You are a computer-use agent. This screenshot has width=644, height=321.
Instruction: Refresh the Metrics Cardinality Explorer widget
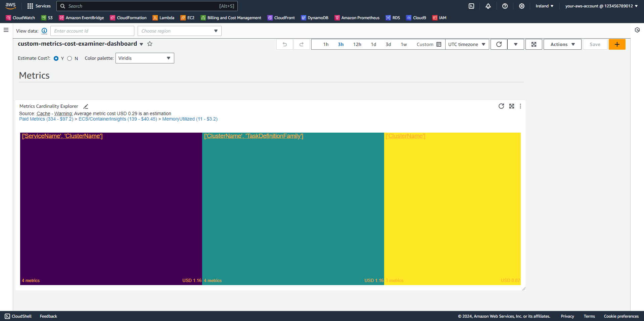[501, 106]
